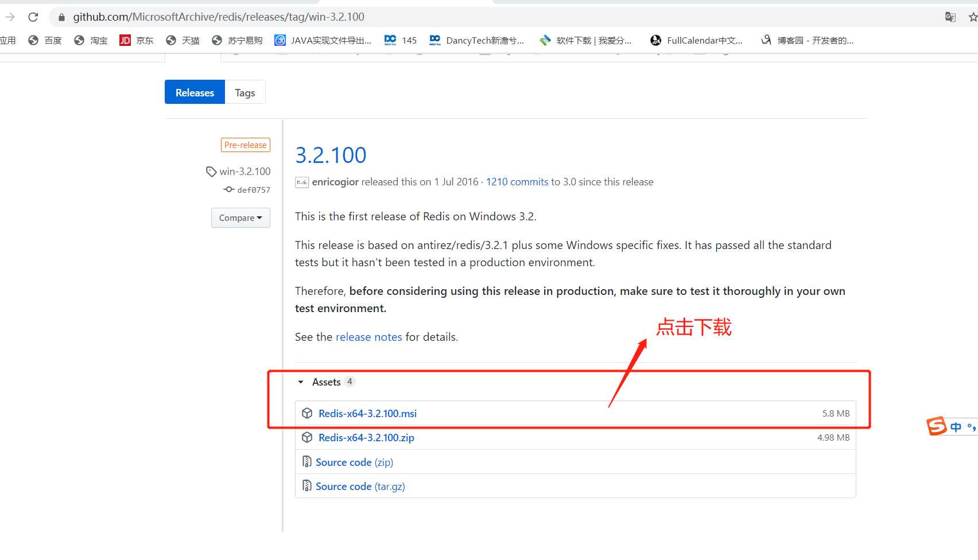Click the Google Translate icon in address bar
The height and width of the screenshot is (560, 978).
(x=950, y=17)
